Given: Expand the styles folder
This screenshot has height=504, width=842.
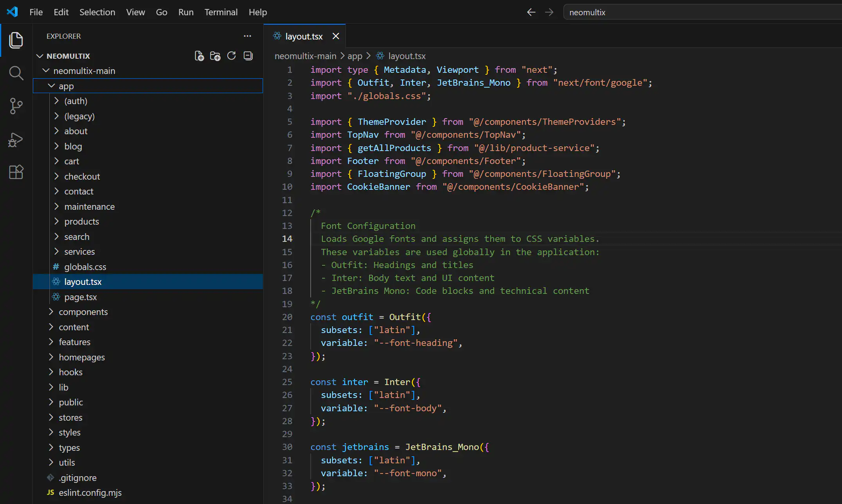Looking at the screenshot, I should tap(51, 432).
